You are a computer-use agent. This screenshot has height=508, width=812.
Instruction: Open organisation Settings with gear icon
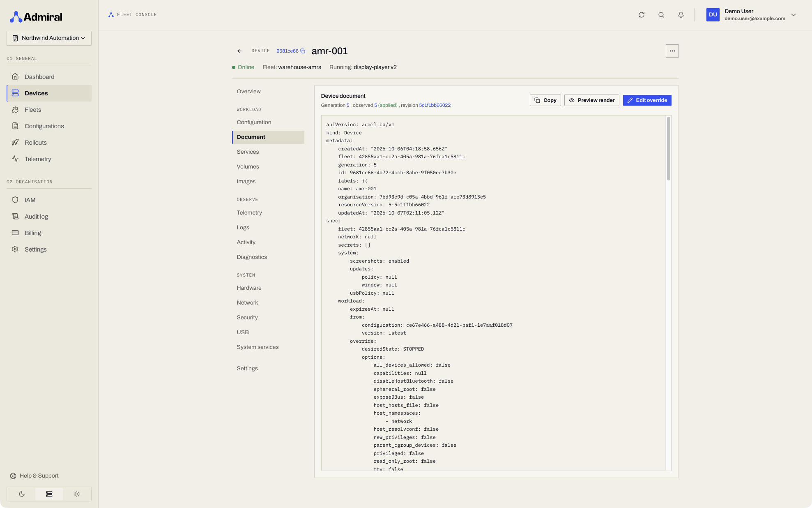tap(49, 249)
